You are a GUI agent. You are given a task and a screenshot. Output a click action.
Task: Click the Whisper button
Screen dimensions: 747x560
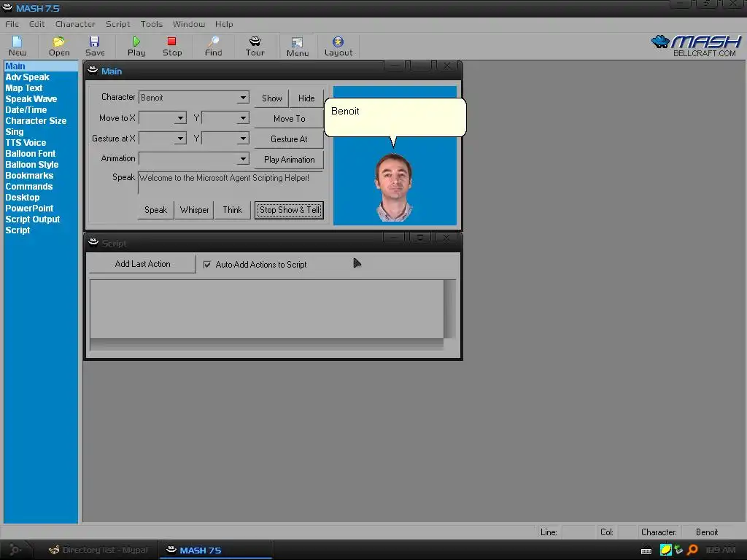pyautogui.click(x=194, y=210)
